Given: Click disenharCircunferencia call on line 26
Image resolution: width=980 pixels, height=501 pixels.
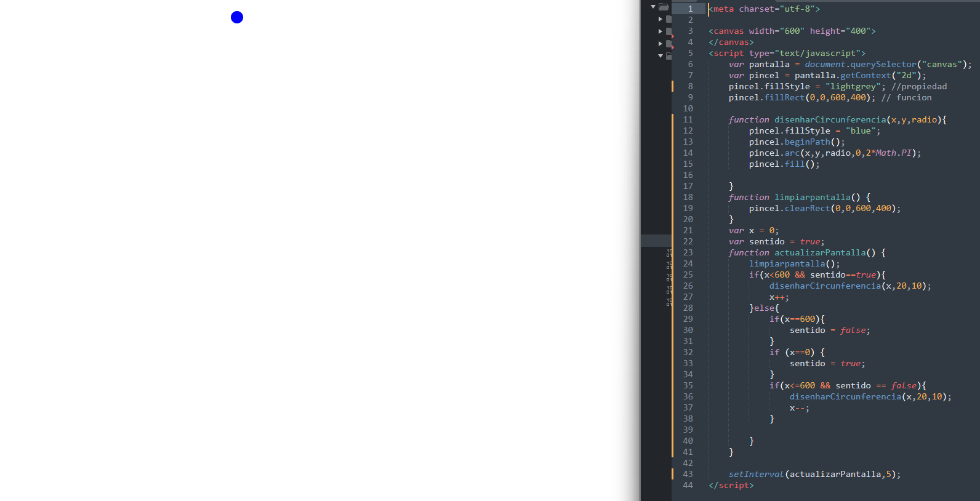Looking at the screenshot, I should pyautogui.click(x=850, y=286).
